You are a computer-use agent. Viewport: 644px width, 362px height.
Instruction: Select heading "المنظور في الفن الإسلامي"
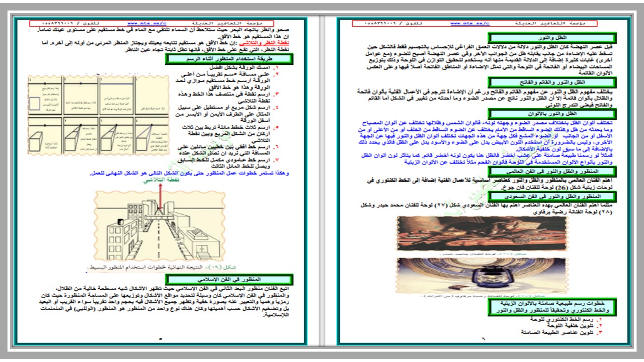coord(229,280)
